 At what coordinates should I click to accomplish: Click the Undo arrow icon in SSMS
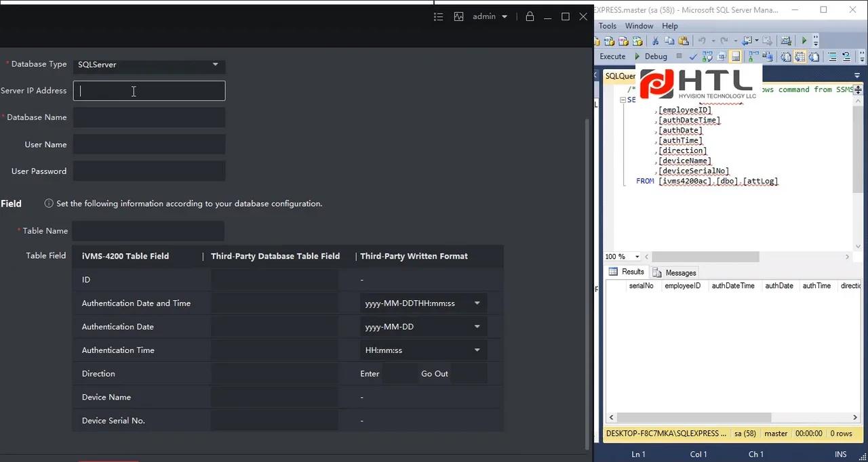point(701,41)
